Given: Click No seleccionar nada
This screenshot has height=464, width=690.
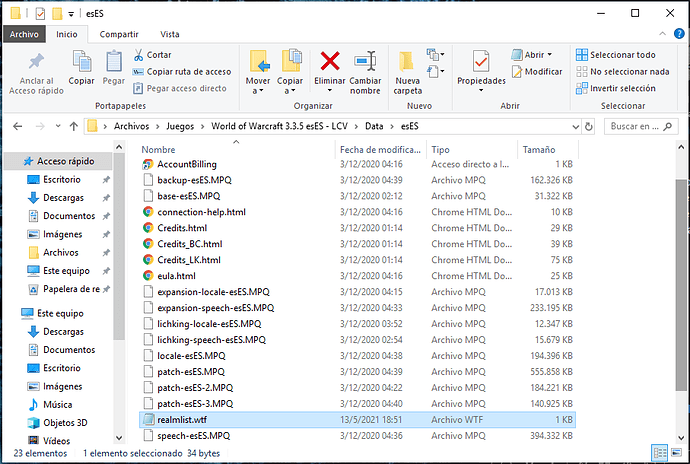Looking at the screenshot, I should pyautogui.click(x=623, y=72).
